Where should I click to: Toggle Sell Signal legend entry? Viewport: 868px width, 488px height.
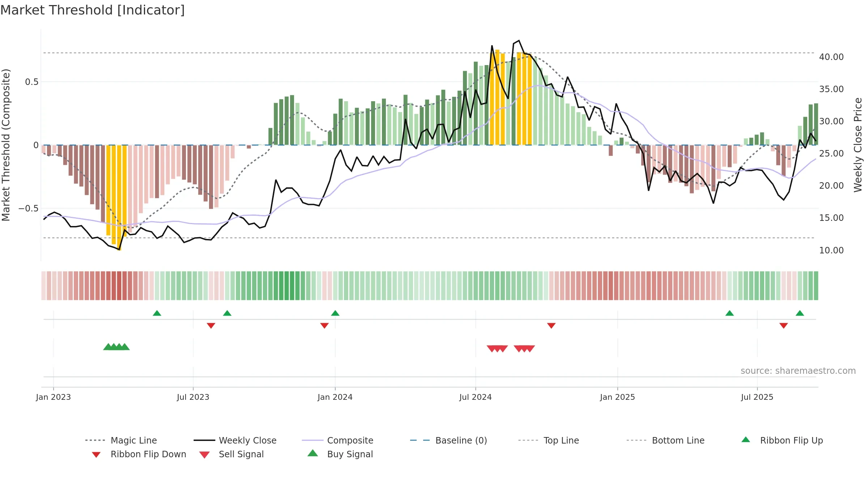pyautogui.click(x=231, y=454)
